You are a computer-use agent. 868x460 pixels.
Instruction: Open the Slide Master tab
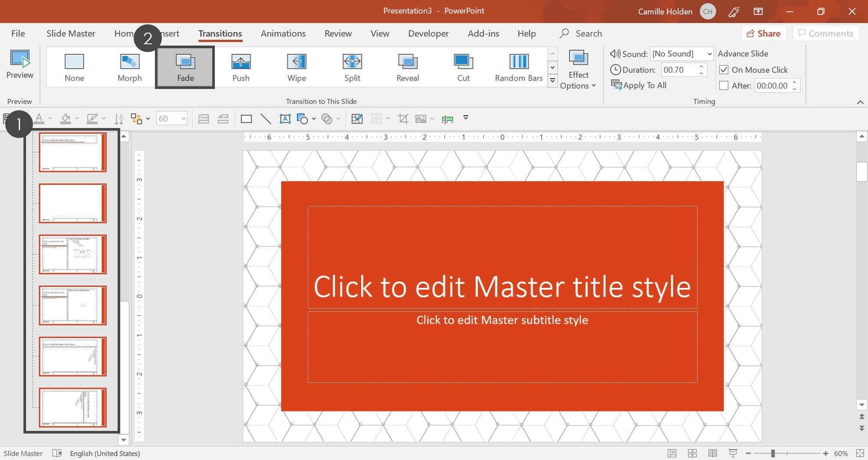click(x=71, y=33)
